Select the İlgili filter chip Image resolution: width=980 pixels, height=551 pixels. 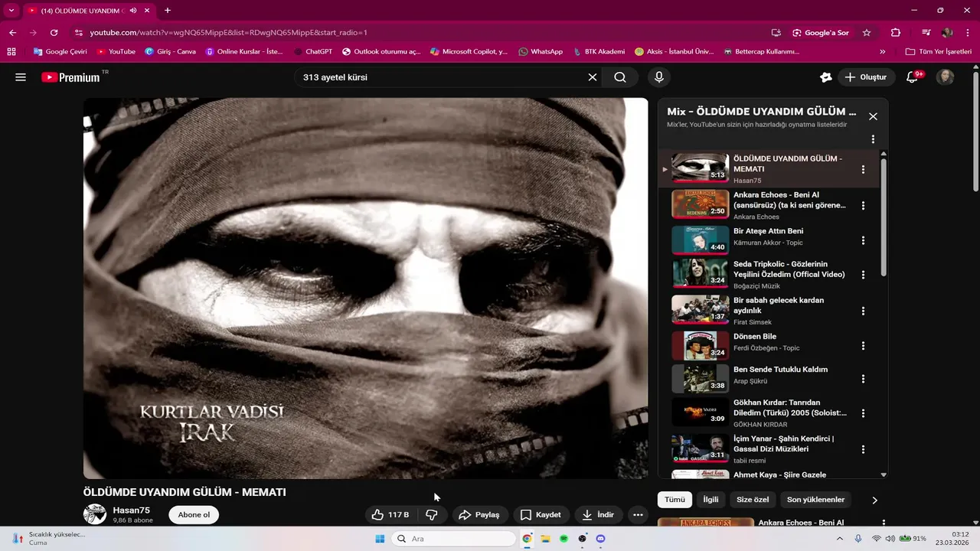[x=711, y=500]
